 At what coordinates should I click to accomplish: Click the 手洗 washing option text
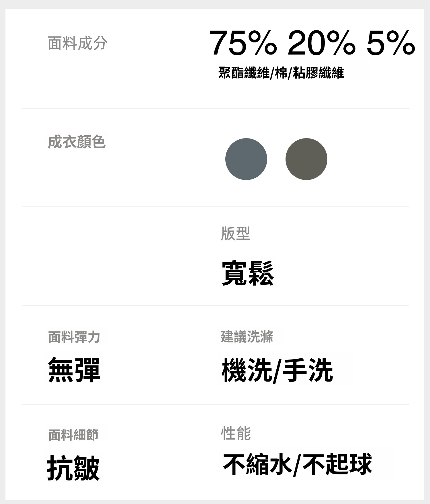[x=308, y=370]
